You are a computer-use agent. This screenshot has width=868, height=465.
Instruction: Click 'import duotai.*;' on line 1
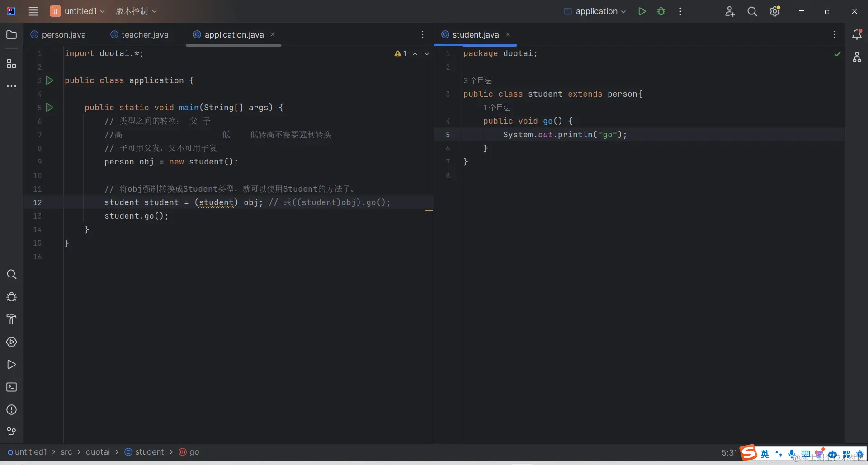point(104,53)
